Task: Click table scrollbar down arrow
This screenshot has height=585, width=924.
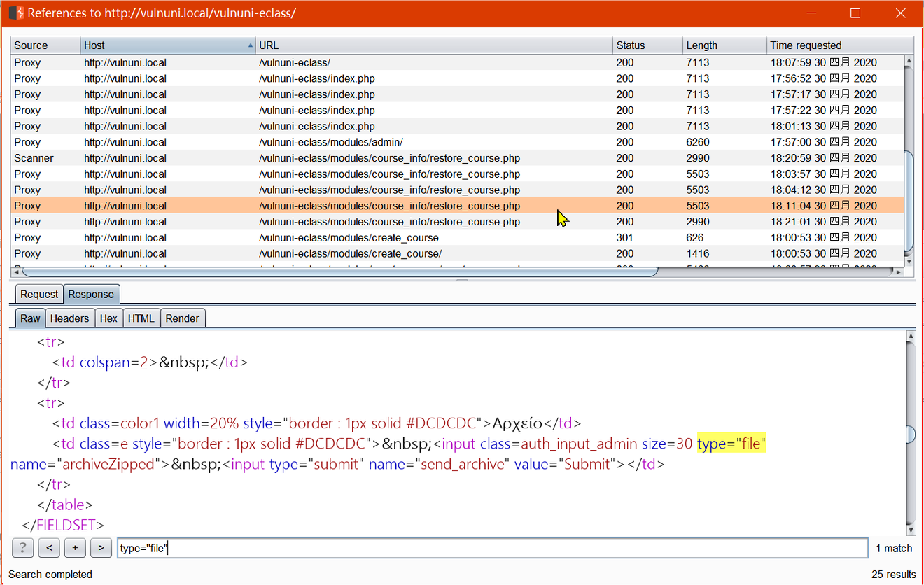Action: [x=909, y=262]
